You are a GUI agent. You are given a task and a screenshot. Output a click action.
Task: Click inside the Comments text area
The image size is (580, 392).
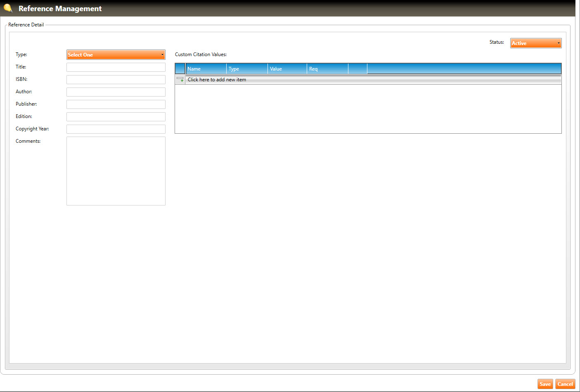pyautogui.click(x=116, y=171)
